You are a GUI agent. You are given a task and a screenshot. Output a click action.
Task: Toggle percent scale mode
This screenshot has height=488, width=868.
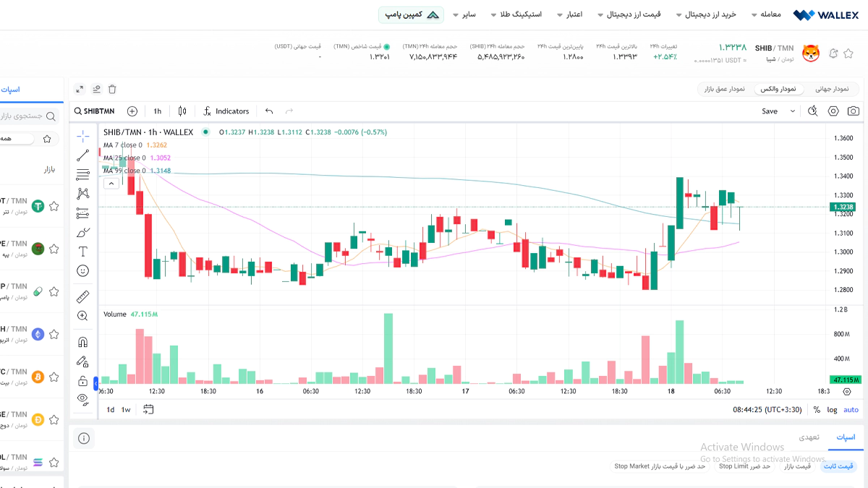point(817,409)
